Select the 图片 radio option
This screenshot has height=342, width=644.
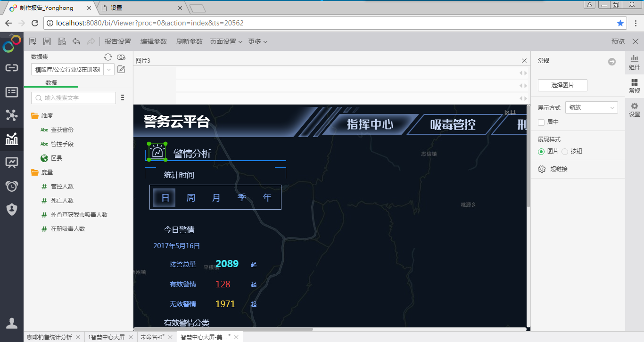[541, 151]
